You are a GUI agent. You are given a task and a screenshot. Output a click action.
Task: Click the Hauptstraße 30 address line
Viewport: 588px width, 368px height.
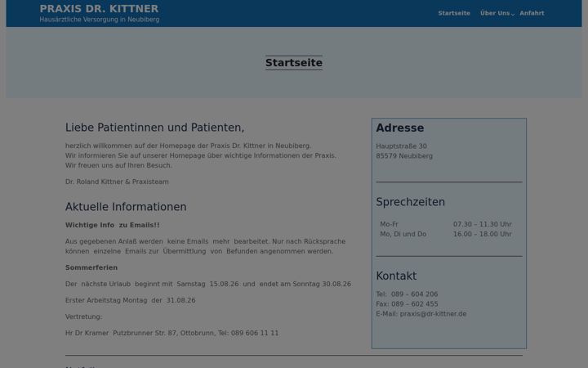click(401, 146)
